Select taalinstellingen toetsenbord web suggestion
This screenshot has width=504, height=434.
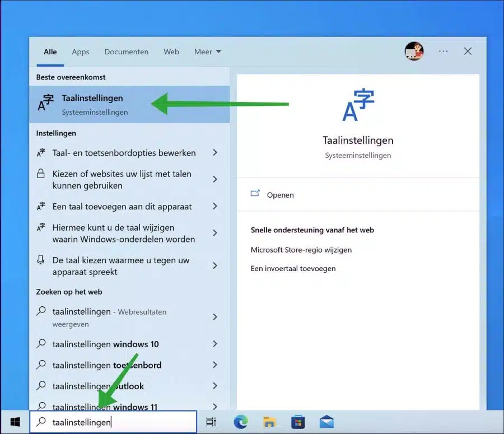pos(129,365)
